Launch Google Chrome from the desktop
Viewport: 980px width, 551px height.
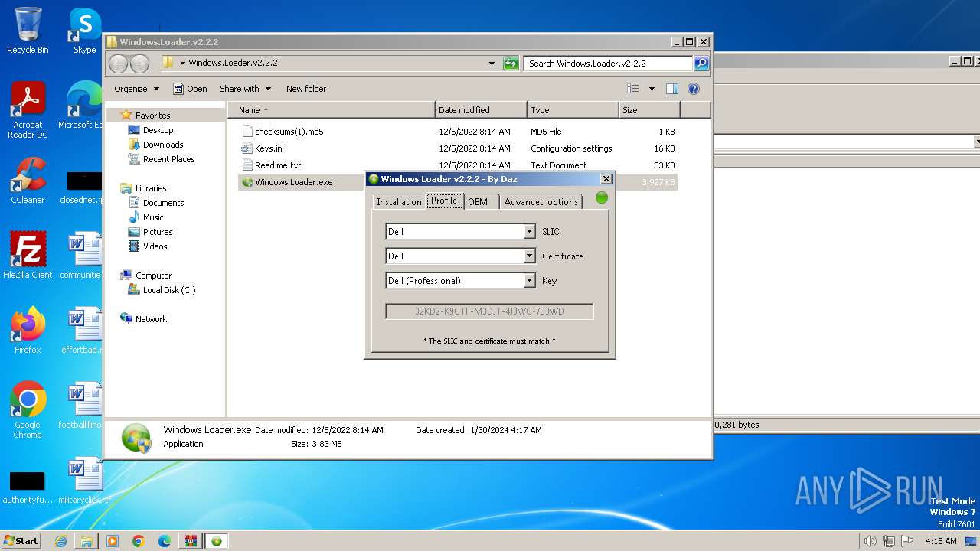[x=28, y=410]
